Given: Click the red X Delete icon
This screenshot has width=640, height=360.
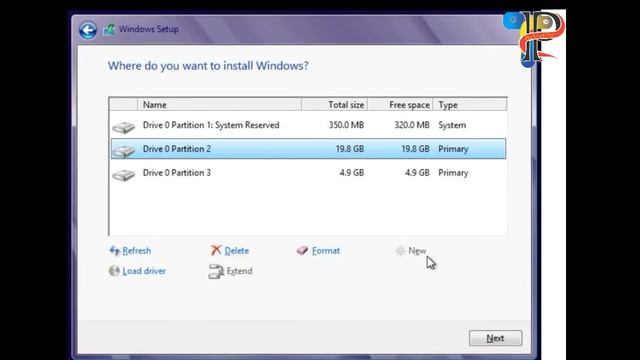Looking at the screenshot, I should (x=216, y=250).
